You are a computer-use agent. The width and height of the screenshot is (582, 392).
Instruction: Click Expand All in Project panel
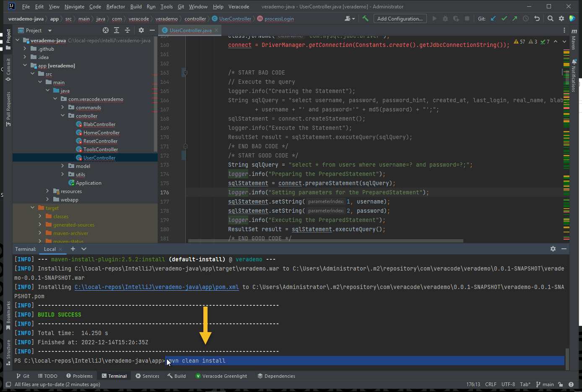coord(117,30)
